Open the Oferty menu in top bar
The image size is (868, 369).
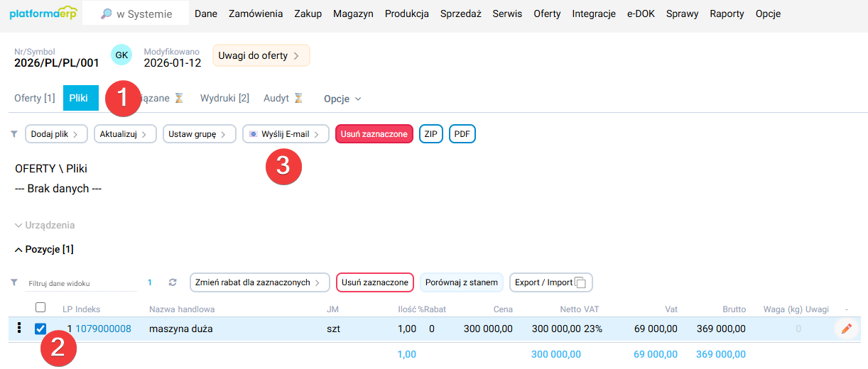pos(547,13)
